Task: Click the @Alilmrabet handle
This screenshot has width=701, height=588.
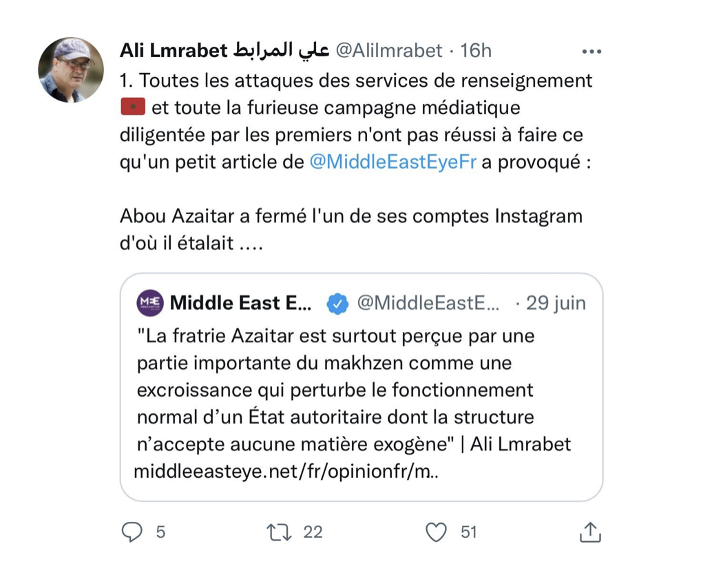Action: tap(388, 50)
